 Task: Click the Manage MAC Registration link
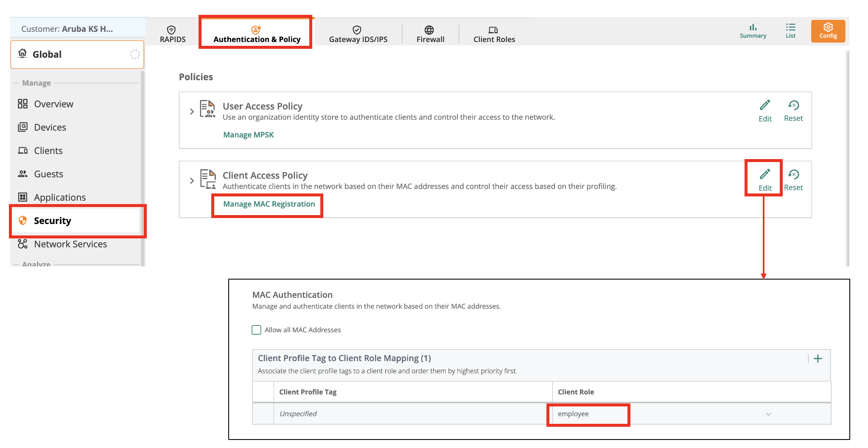click(269, 204)
